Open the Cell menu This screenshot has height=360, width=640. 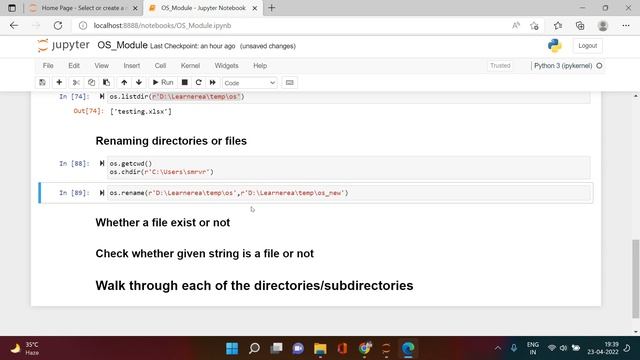click(x=160, y=66)
